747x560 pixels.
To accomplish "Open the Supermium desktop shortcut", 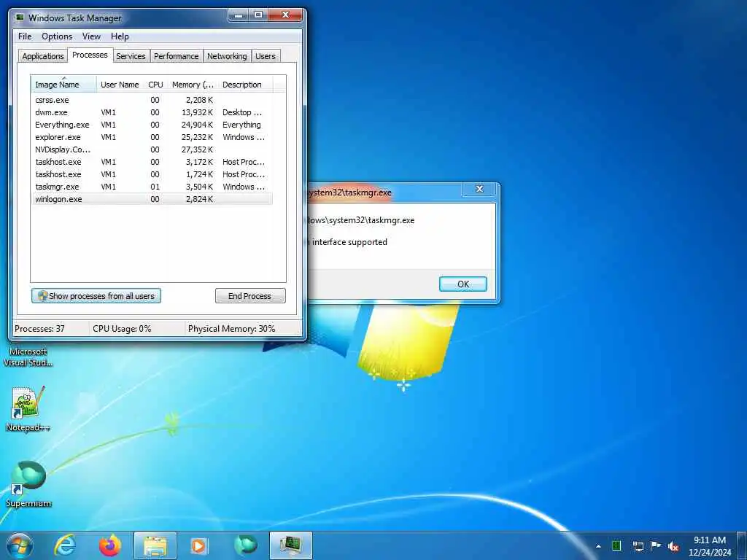I will (28, 484).
